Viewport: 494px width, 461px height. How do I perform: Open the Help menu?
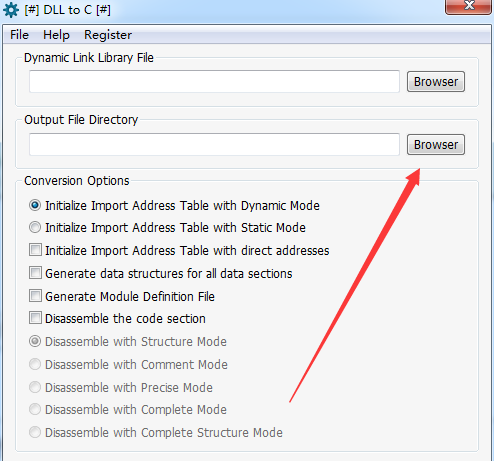pyautogui.click(x=56, y=35)
